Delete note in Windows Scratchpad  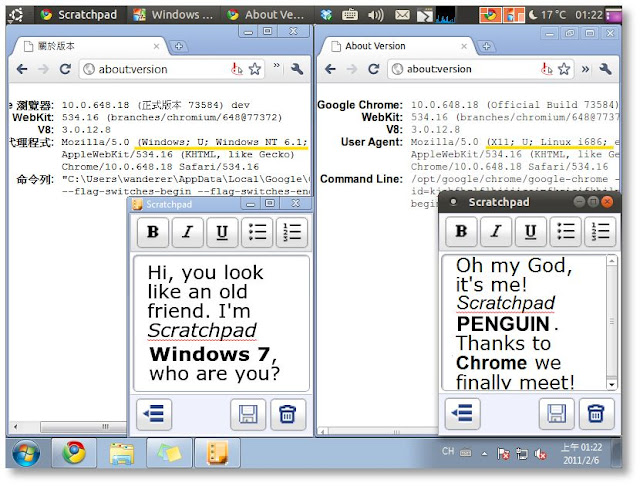point(288,415)
